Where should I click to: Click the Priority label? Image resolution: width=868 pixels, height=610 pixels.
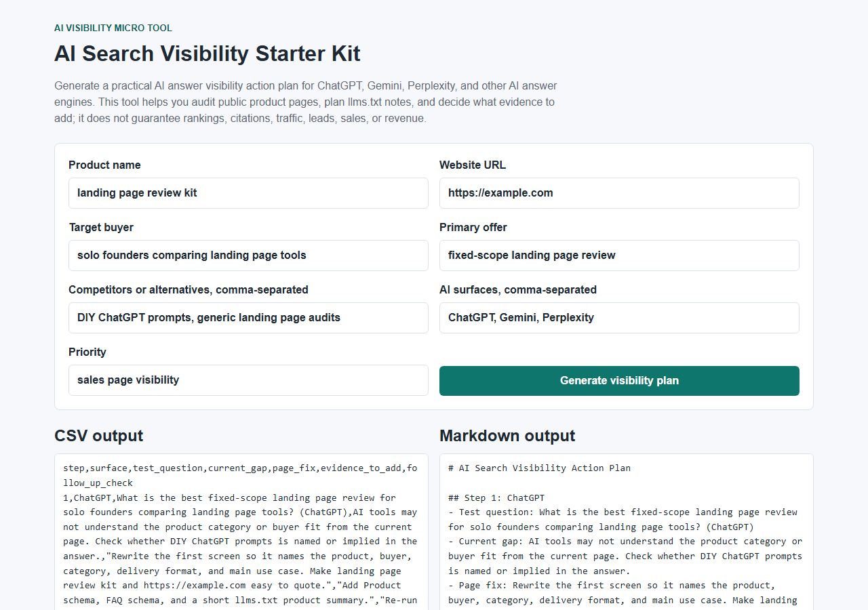pos(87,352)
